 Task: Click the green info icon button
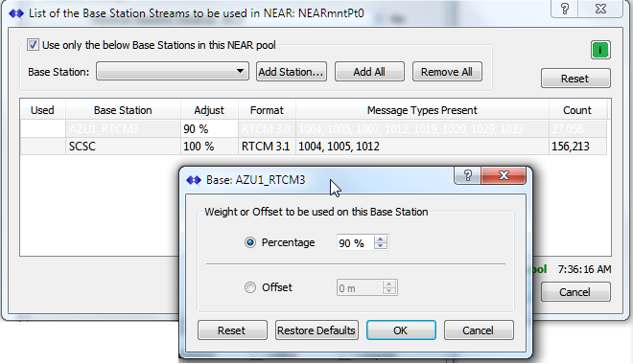[600, 50]
